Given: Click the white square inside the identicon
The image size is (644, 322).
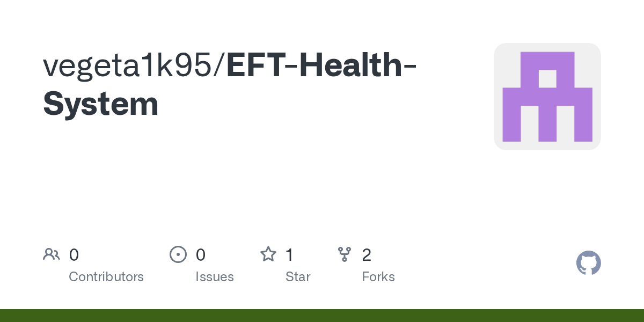Looking at the screenshot, I should click(547, 79).
